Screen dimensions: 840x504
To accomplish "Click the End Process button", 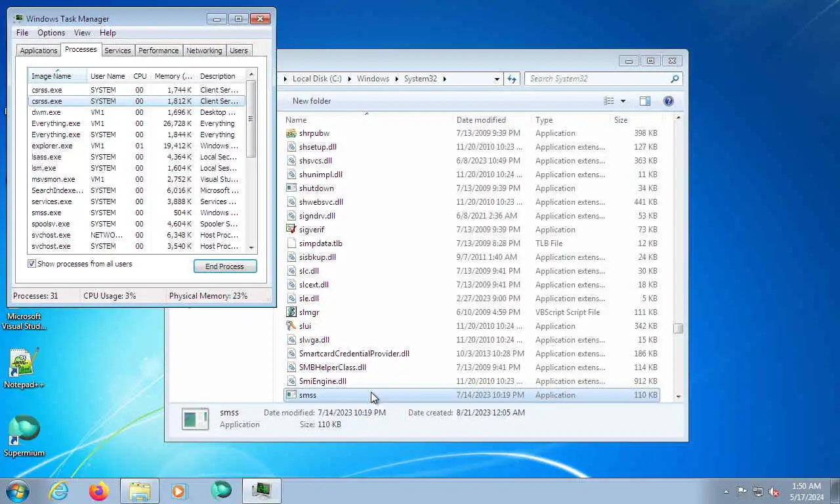I will pyautogui.click(x=225, y=266).
